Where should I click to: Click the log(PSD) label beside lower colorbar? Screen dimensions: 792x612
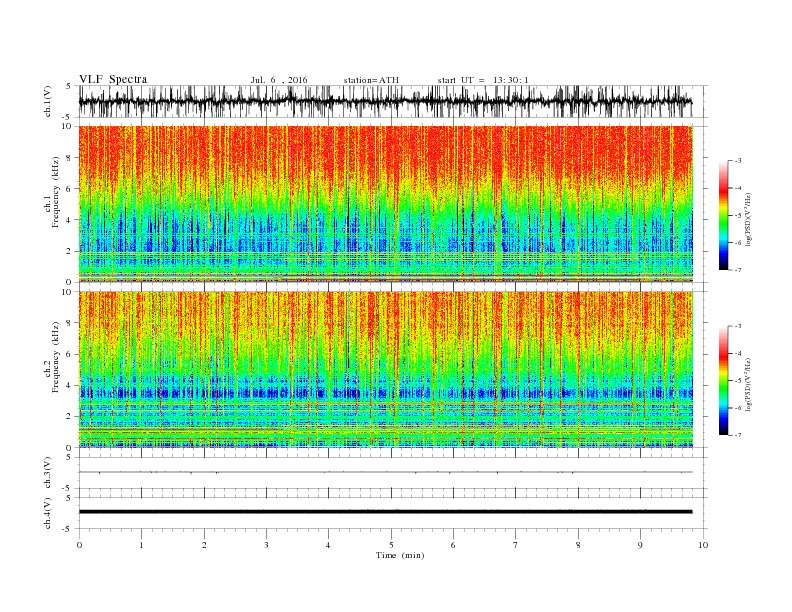(749, 384)
